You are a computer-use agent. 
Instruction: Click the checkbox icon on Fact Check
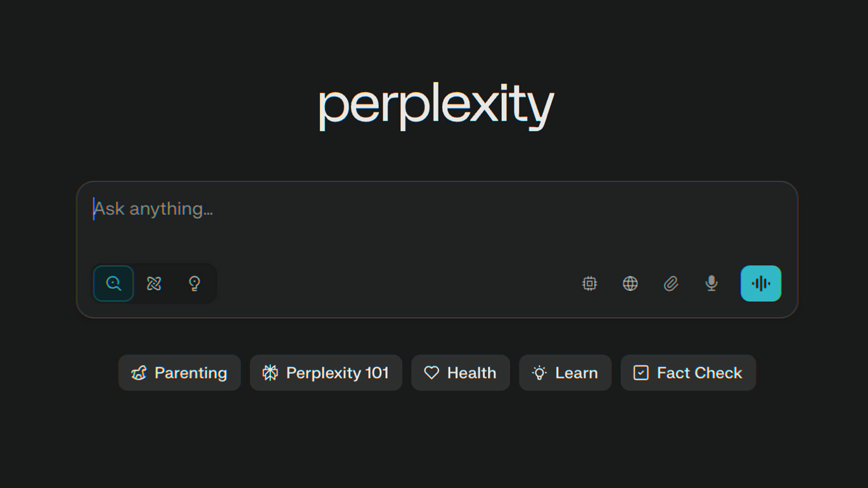coord(641,373)
